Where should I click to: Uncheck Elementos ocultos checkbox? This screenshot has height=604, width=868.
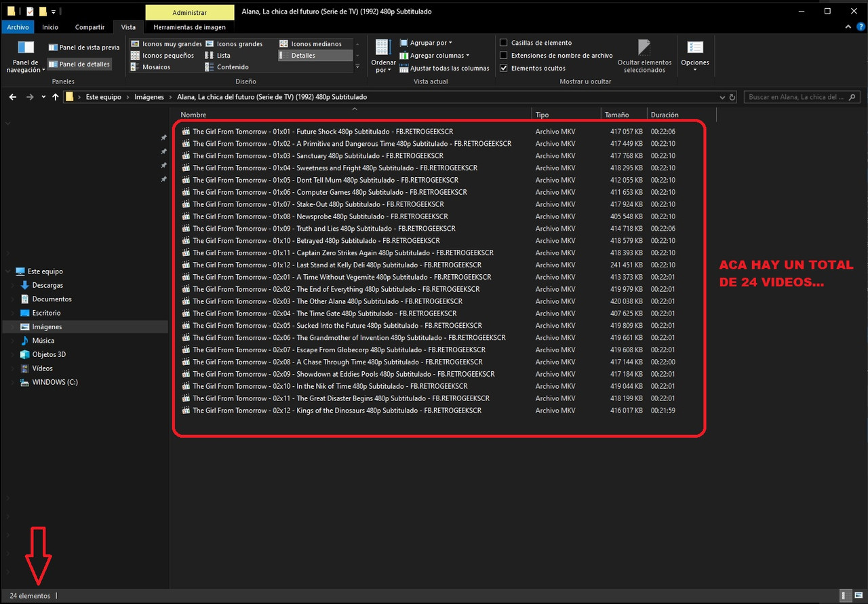(504, 68)
